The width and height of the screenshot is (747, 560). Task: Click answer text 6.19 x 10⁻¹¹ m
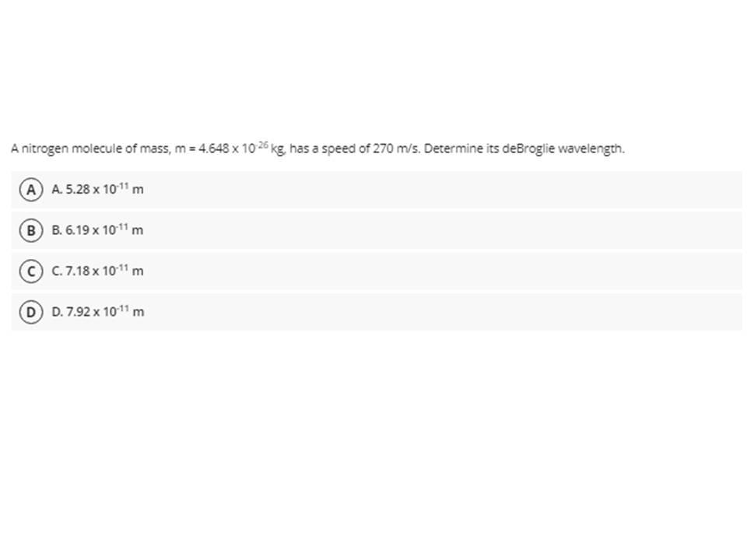(104, 230)
